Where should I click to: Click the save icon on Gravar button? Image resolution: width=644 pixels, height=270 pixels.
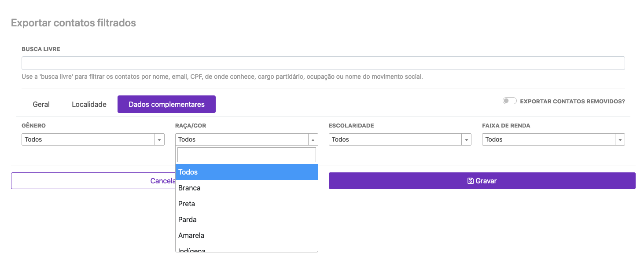tap(470, 181)
